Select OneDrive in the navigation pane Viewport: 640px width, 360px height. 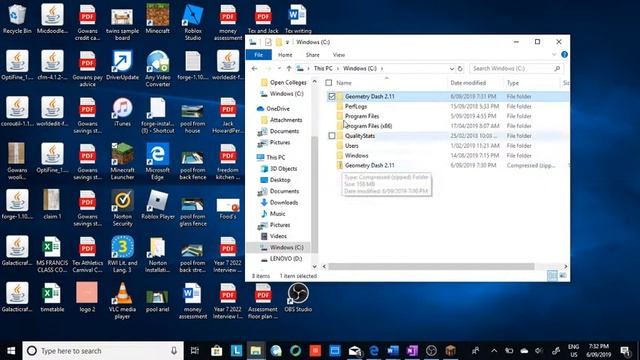pyautogui.click(x=278, y=109)
